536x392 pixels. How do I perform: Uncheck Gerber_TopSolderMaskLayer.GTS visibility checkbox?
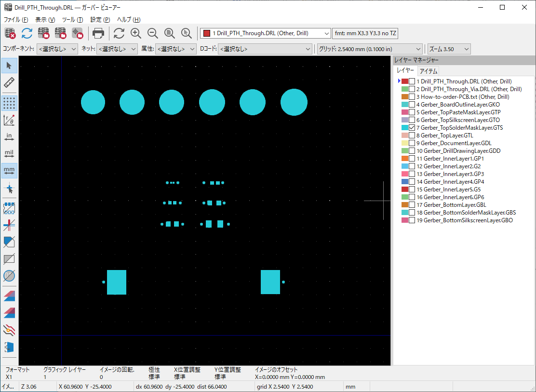(412, 128)
